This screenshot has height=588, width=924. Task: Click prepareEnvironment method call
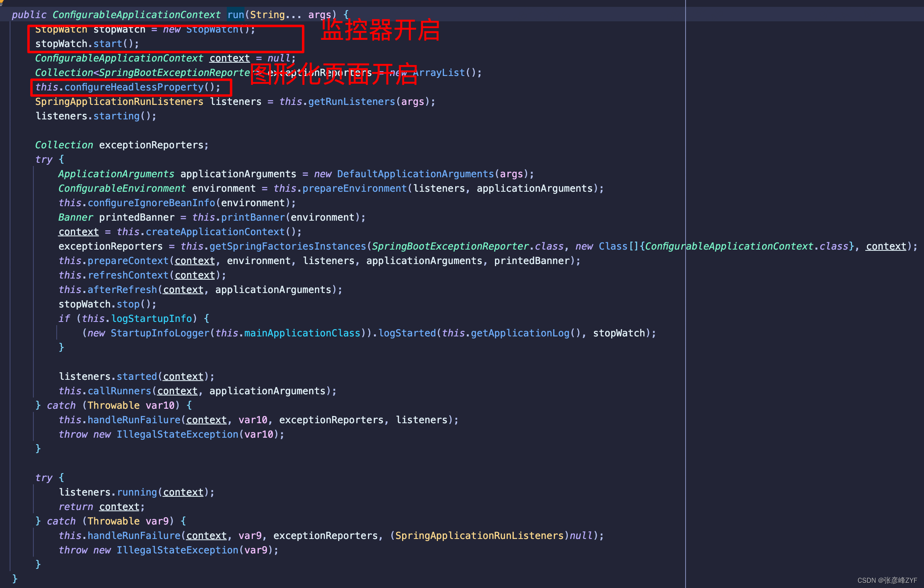pos(355,188)
